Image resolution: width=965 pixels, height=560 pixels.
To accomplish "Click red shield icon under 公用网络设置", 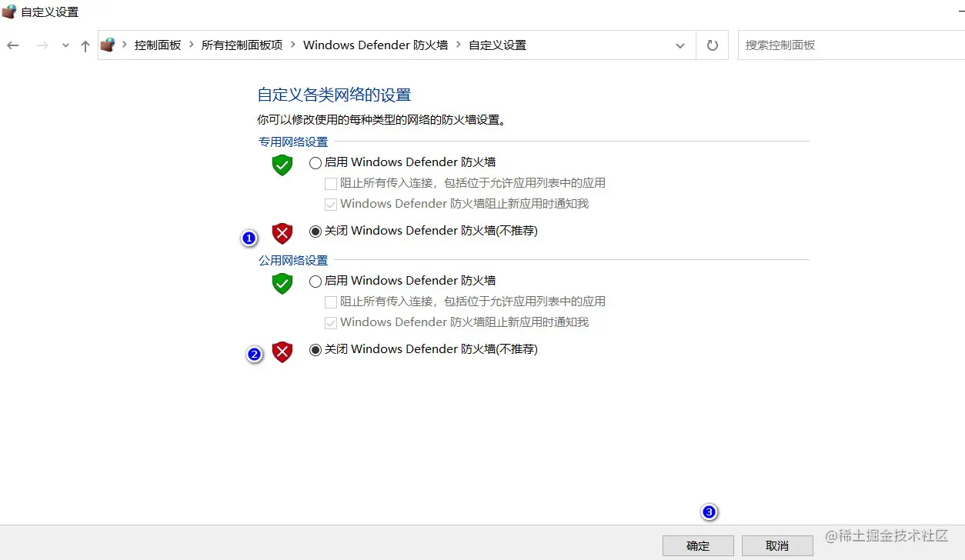I will click(x=282, y=352).
